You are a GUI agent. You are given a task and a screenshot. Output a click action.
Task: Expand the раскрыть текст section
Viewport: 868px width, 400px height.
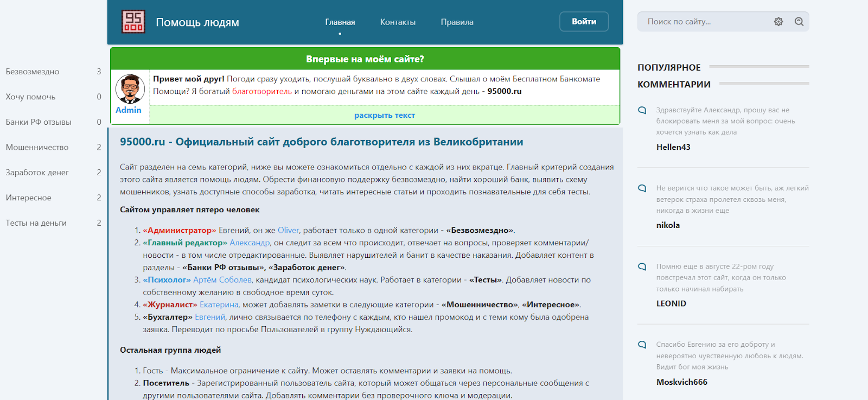pyautogui.click(x=385, y=115)
